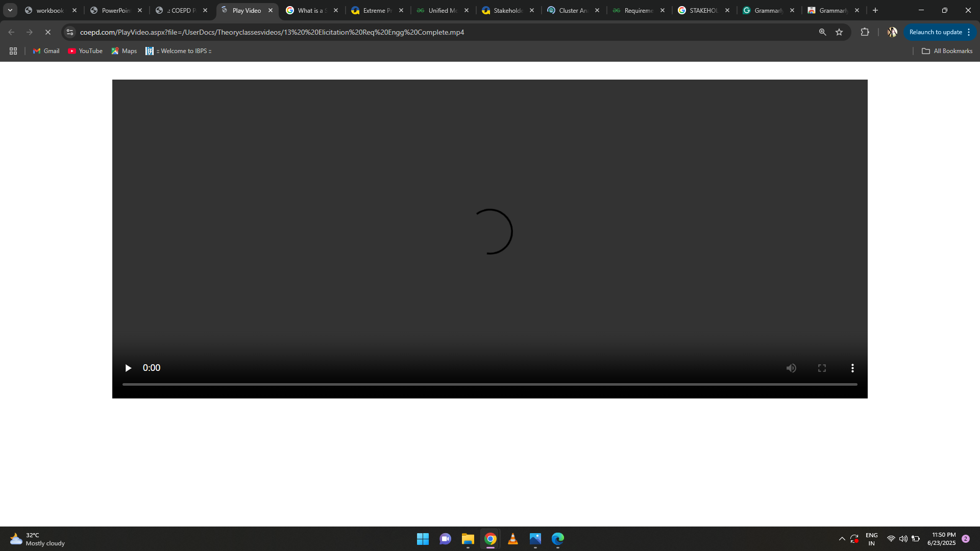Open the YouTube bookmark
980x551 pixels.
click(x=85, y=51)
